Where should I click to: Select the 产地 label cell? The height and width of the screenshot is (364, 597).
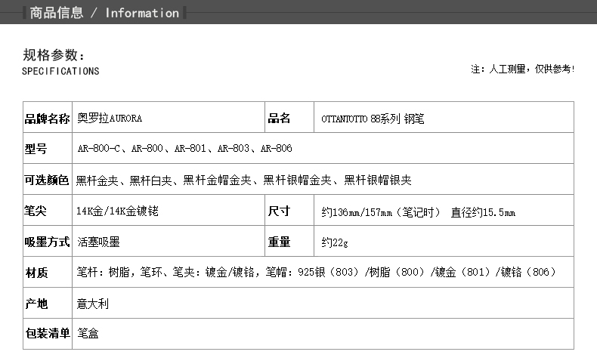click(x=48, y=303)
